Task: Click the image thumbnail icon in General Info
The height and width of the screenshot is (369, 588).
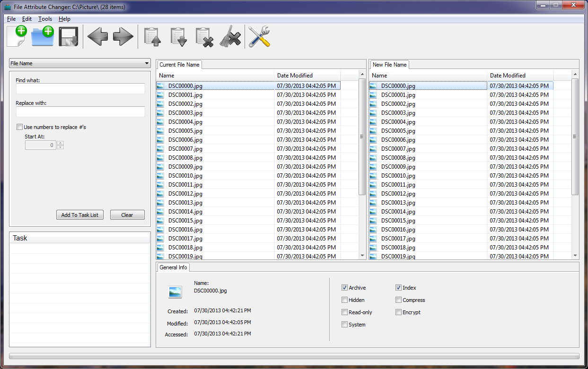Action: coord(175,292)
